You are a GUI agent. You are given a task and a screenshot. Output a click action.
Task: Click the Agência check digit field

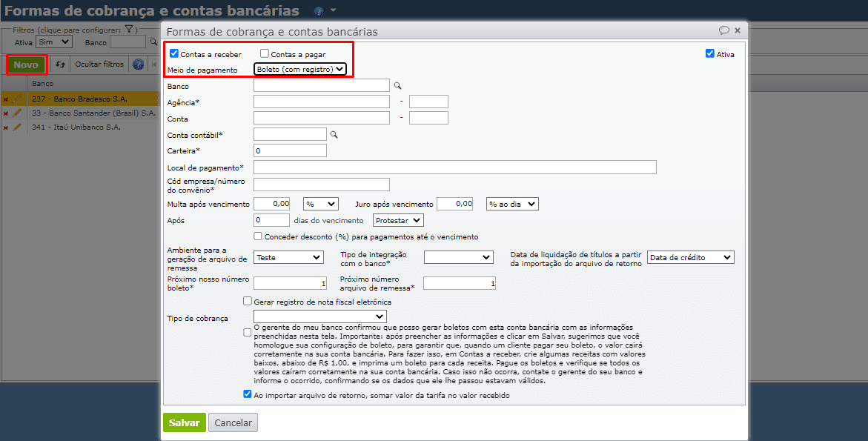click(x=428, y=102)
